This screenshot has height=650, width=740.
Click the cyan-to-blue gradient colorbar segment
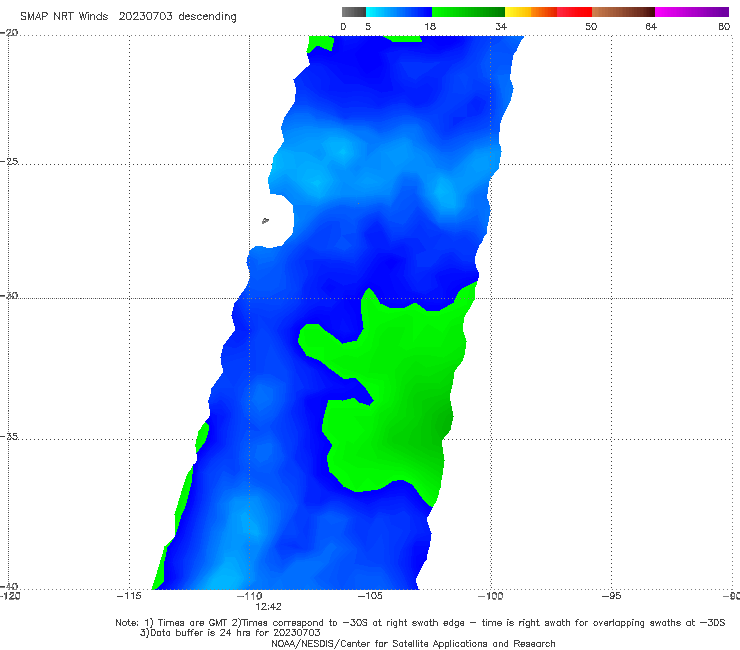399,12
